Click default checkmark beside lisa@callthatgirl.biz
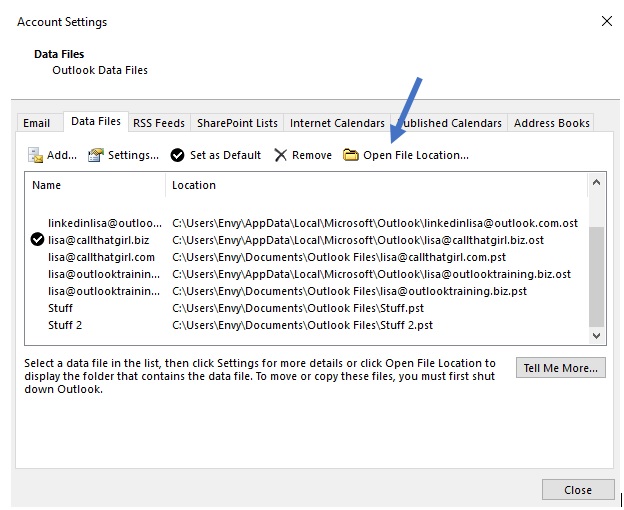 coord(37,239)
